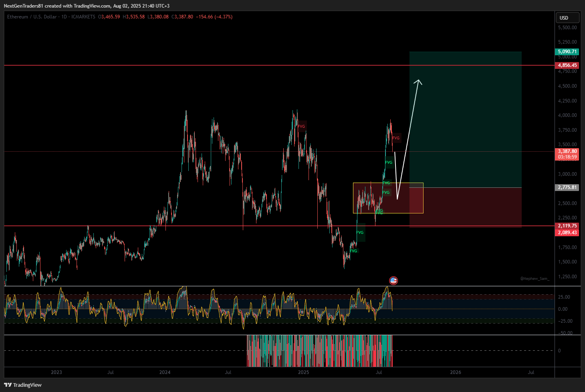Click the red 4,856.45 horizontal line label
Image resolution: width=585 pixels, height=392 pixels.
[567, 65]
